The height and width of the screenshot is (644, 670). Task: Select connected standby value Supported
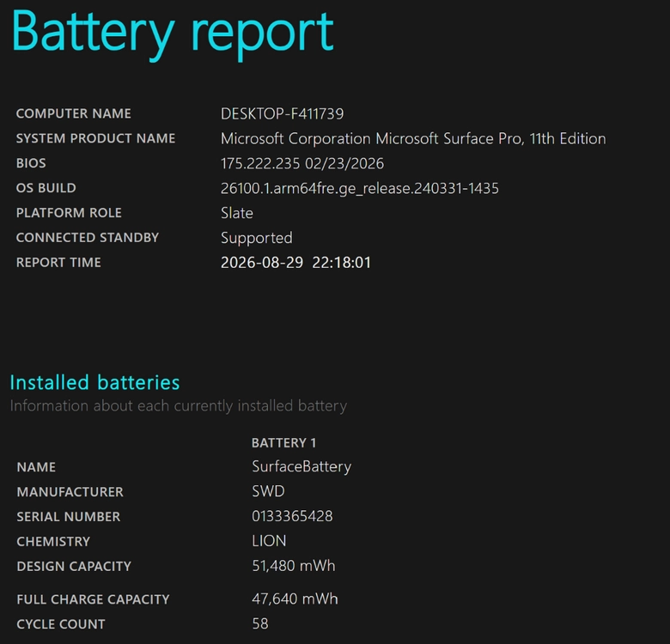tap(256, 238)
